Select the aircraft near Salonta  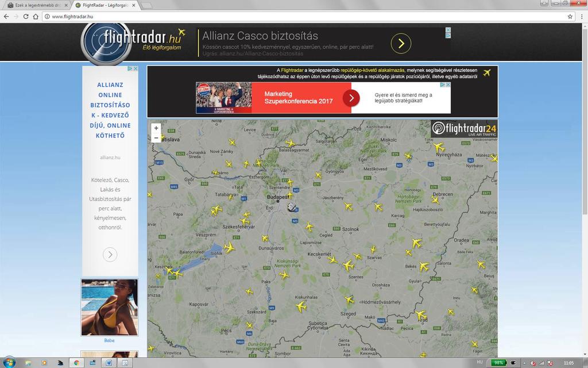(x=424, y=266)
